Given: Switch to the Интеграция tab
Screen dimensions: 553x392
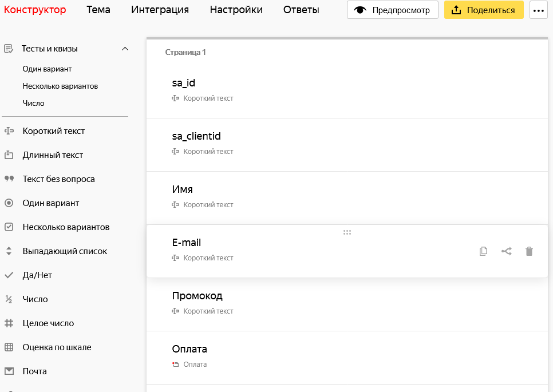Looking at the screenshot, I should [x=160, y=10].
